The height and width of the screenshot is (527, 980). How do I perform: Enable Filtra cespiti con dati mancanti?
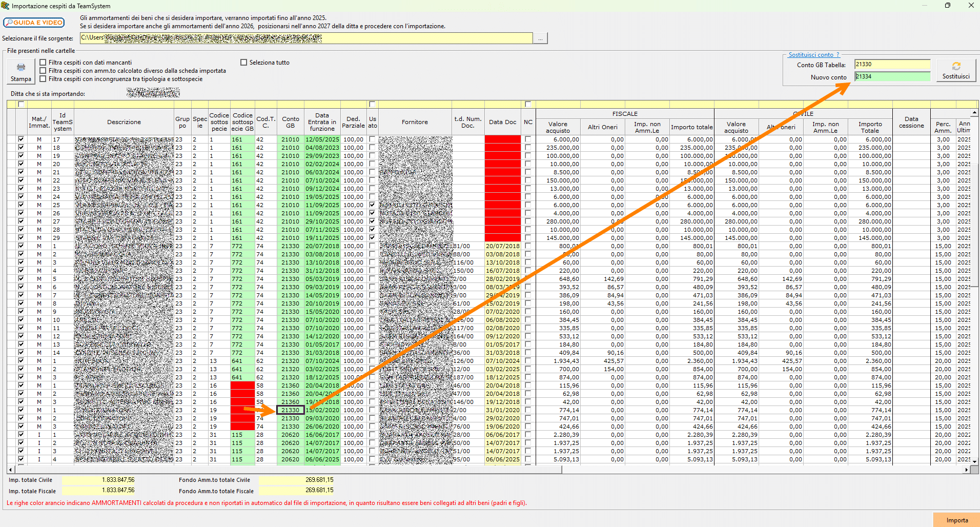(x=43, y=63)
